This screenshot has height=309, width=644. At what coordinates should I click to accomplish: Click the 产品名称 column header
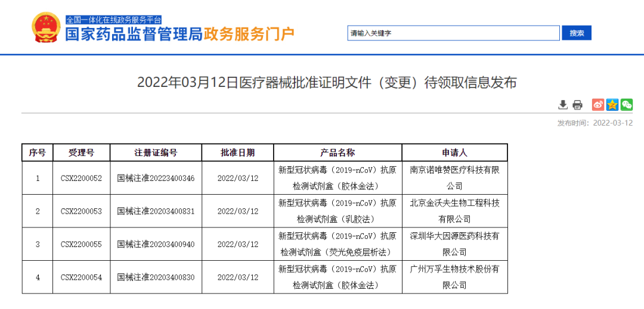(x=337, y=153)
